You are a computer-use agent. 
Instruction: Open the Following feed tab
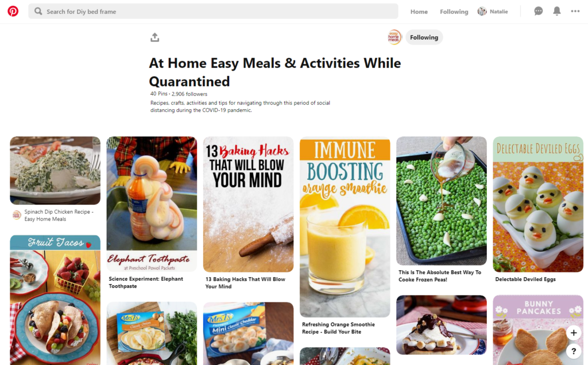click(x=454, y=11)
